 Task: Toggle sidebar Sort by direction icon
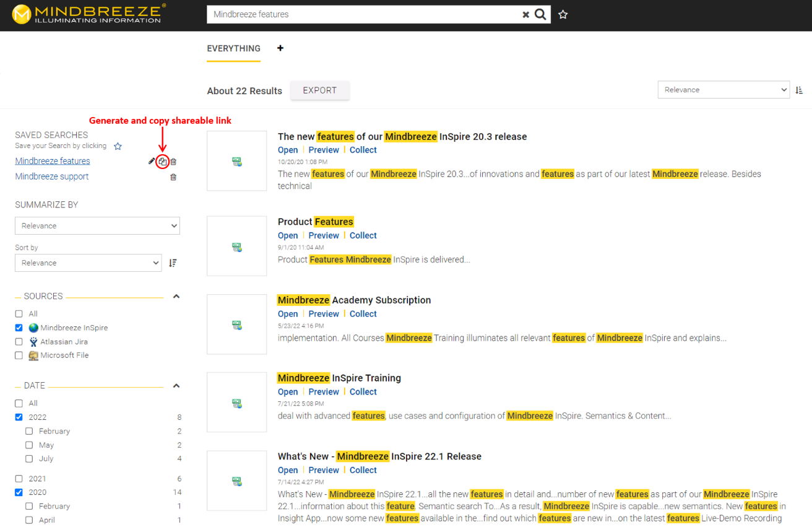point(173,263)
